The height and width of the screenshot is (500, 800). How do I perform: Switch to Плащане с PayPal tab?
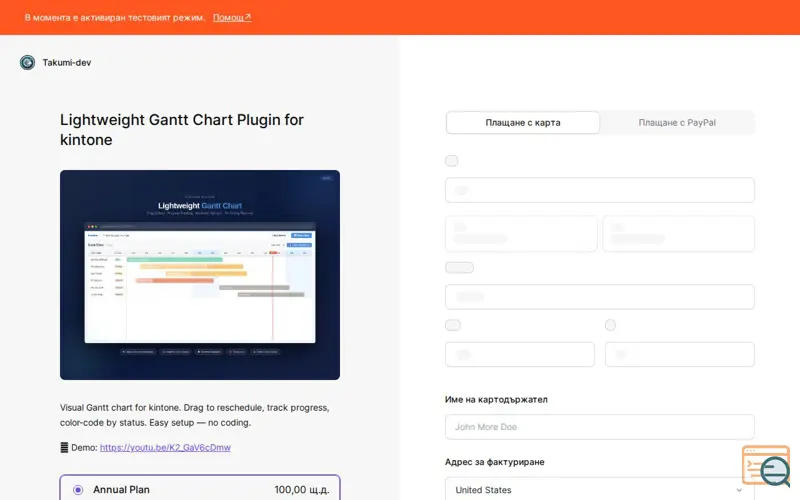(677, 122)
